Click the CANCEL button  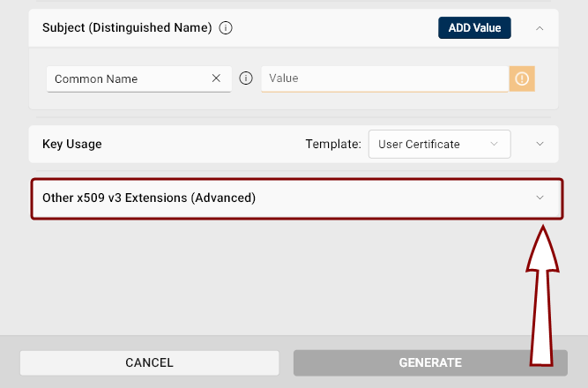[149, 362]
